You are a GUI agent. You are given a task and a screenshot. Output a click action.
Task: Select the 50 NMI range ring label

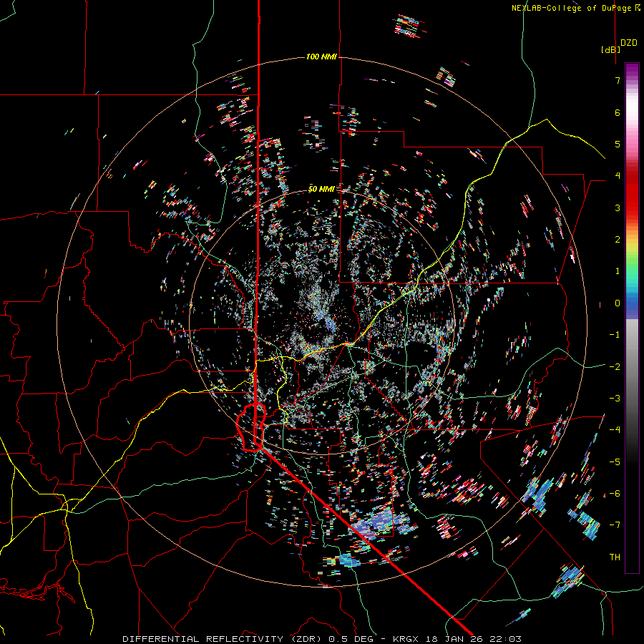pos(321,189)
